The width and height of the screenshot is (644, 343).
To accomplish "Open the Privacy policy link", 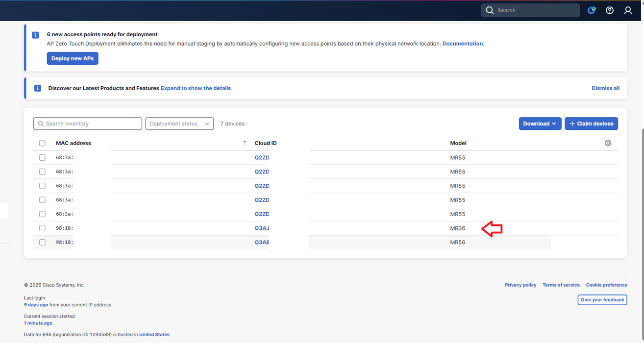I will pyautogui.click(x=520, y=285).
